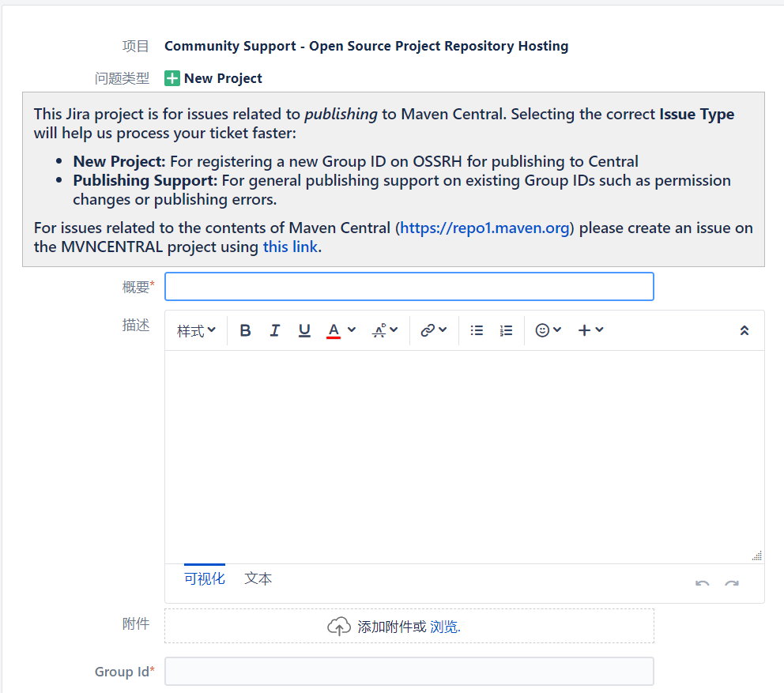Open the emoji picker

(x=548, y=330)
